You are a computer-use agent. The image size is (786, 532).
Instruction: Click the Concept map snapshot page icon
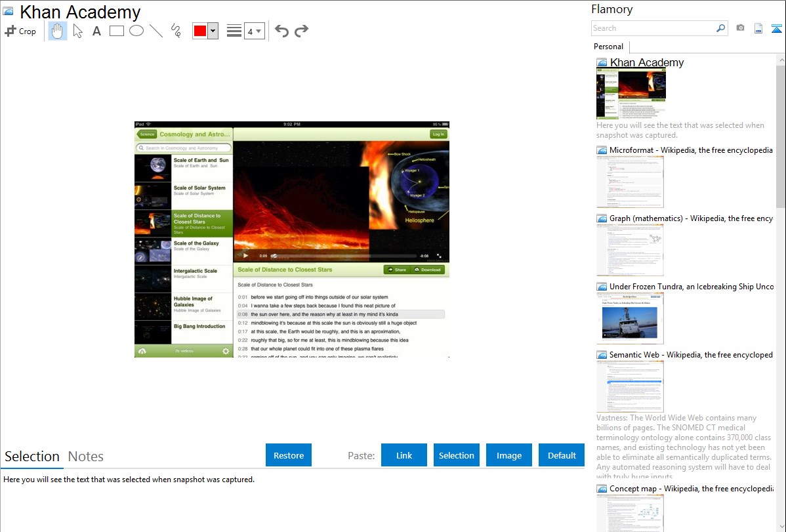tap(602, 489)
